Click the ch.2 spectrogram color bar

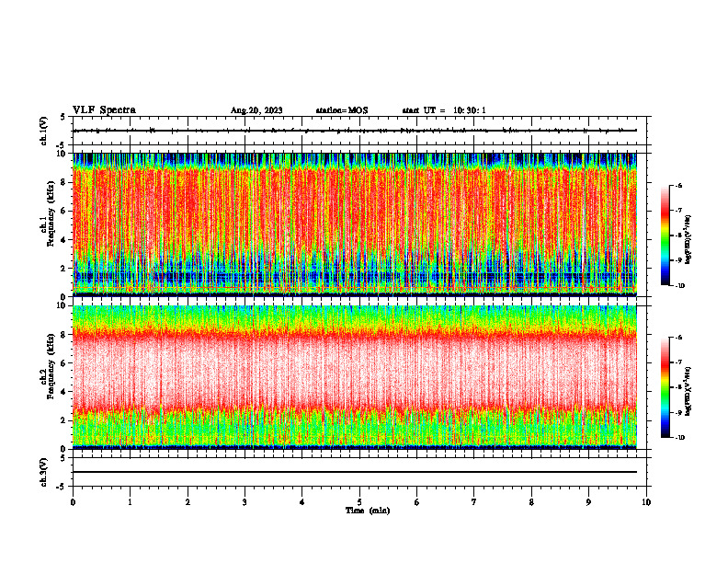[665, 387]
